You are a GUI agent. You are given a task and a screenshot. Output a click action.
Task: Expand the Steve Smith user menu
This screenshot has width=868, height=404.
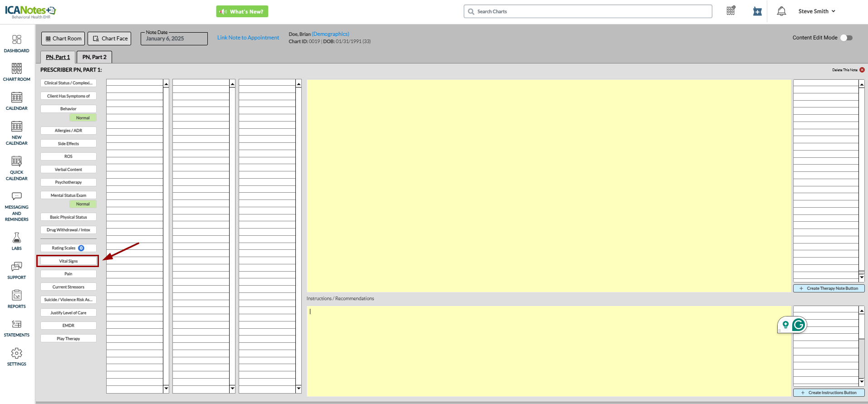[x=816, y=11]
